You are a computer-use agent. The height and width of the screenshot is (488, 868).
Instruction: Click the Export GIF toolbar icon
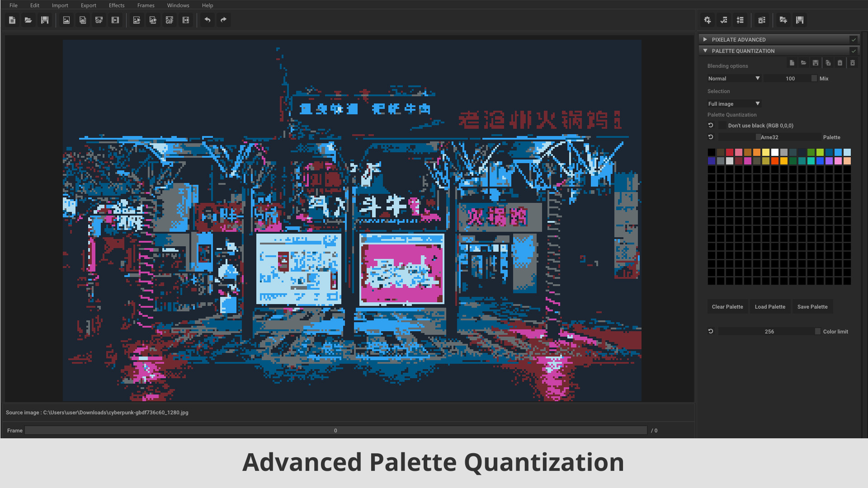tap(169, 20)
